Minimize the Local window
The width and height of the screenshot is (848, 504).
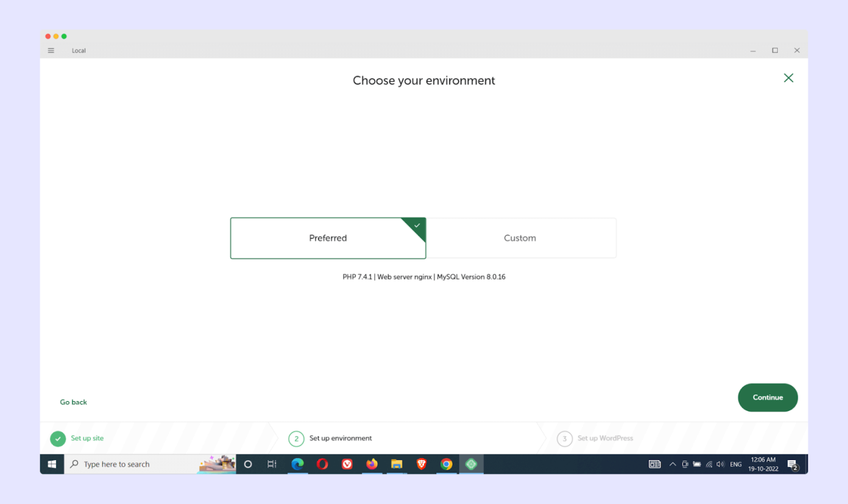(x=753, y=50)
